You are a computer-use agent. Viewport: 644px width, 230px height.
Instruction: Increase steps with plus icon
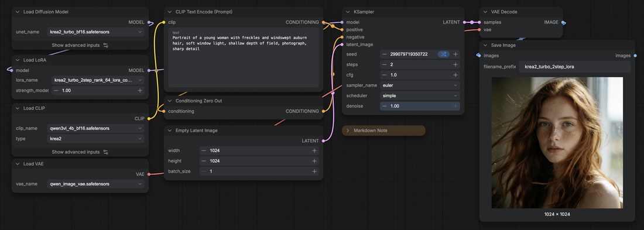coord(455,64)
